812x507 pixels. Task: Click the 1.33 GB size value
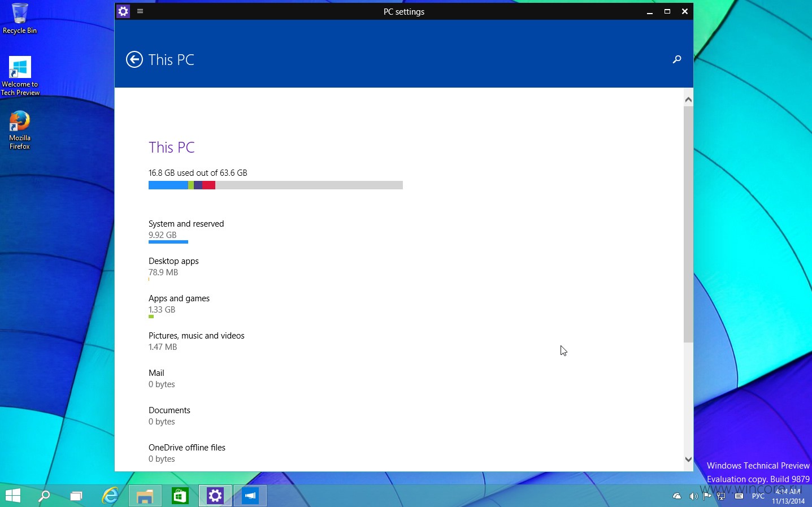[162, 310]
